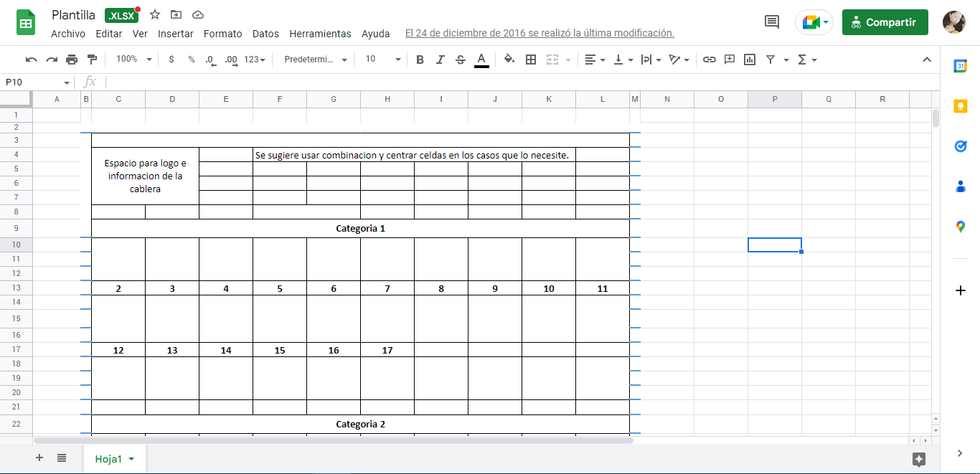
Task: Toggle italic formatting
Action: (x=440, y=60)
